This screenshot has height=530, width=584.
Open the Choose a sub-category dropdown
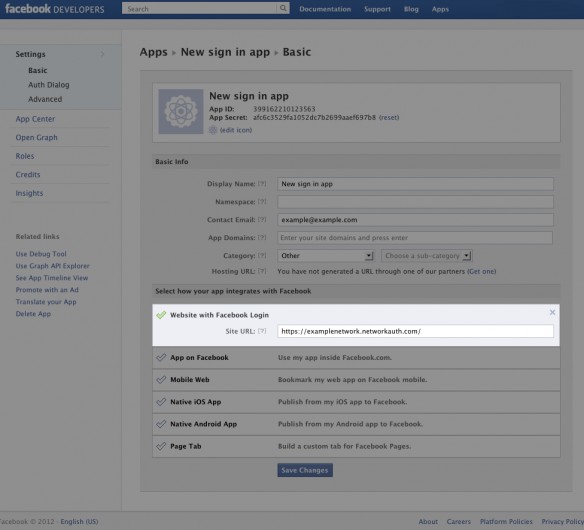point(427,256)
